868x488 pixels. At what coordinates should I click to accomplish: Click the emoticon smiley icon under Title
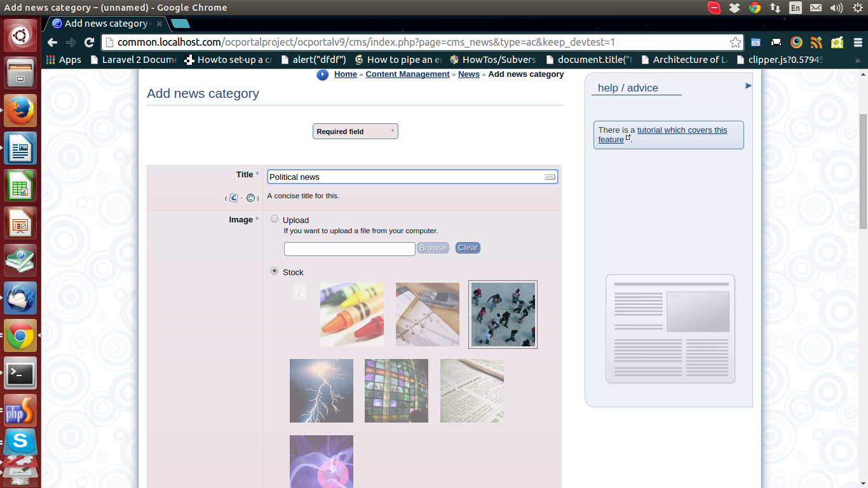click(x=250, y=198)
